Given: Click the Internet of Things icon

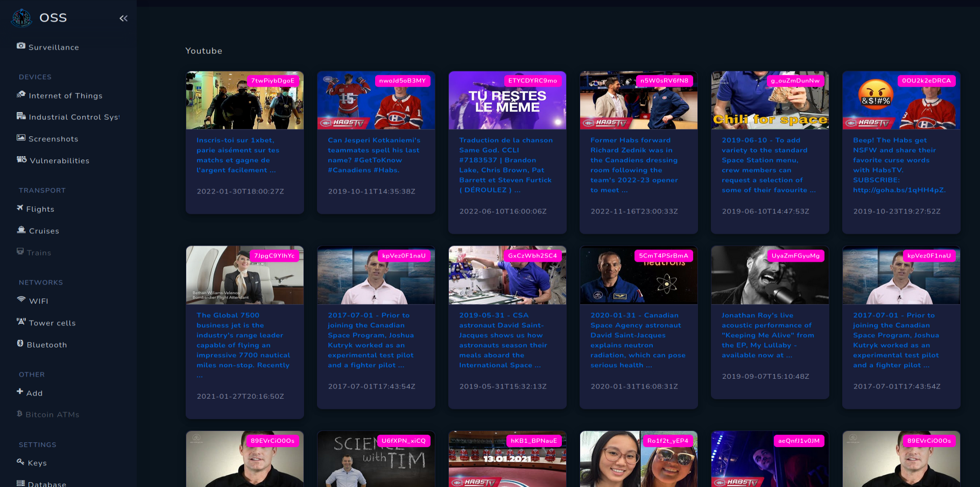Looking at the screenshot, I should point(21,94).
